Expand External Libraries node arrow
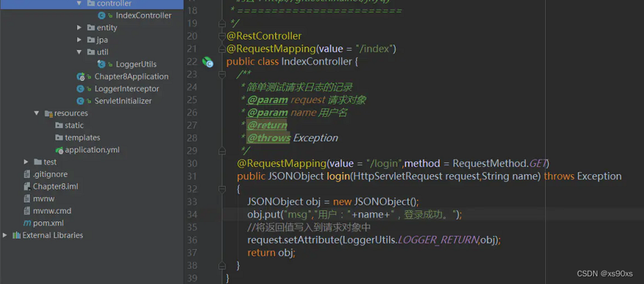Image resolution: width=644 pixels, height=284 pixels. pos(5,235)
